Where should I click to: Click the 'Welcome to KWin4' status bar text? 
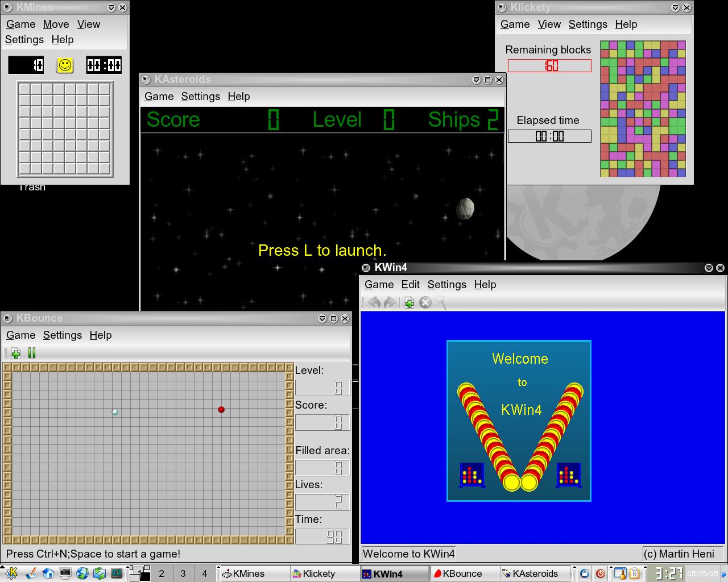[x=408, y=554]
